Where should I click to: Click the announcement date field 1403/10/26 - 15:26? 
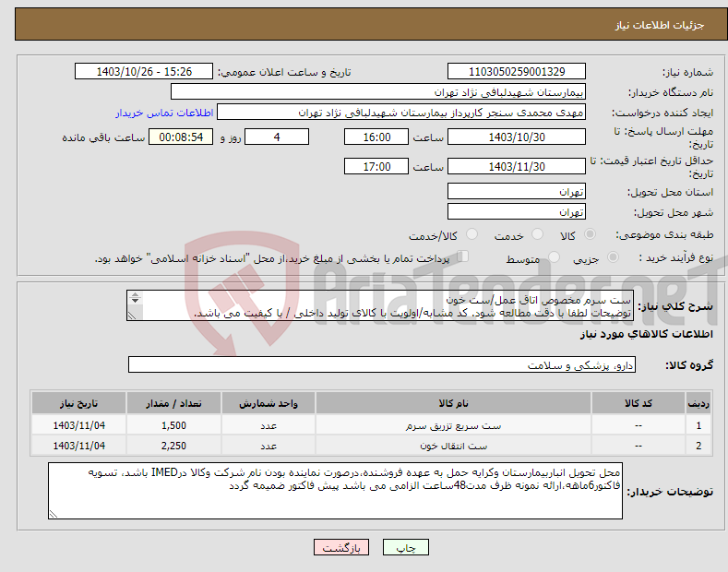[143, 72]
